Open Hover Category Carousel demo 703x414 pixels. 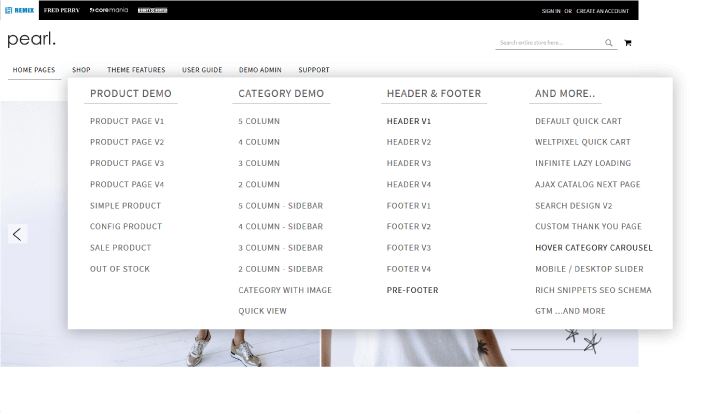[x=594, y=248]
